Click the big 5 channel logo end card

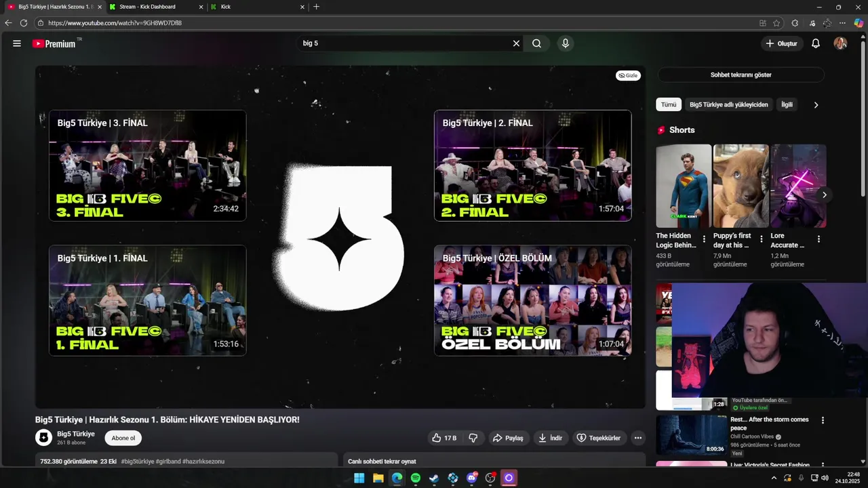click(x=339, y=238)
